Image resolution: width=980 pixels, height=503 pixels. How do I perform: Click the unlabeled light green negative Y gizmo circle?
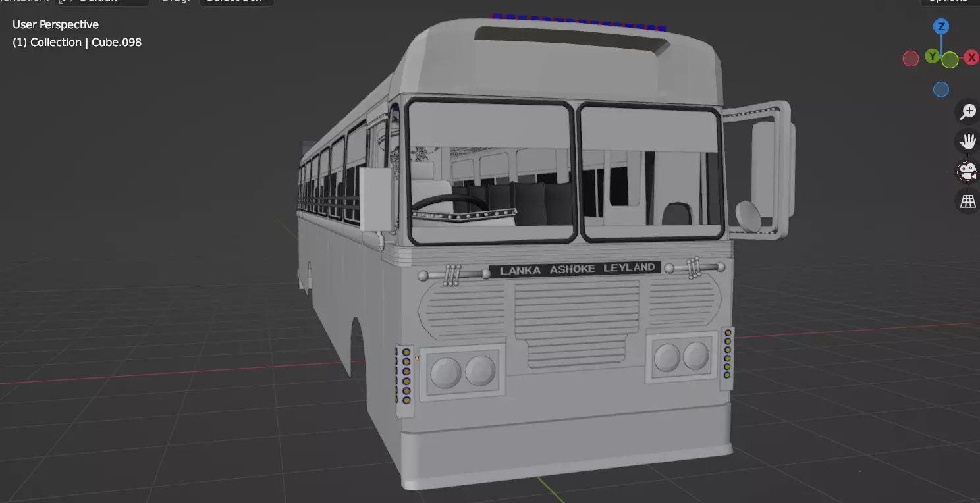tap(950, 60)
